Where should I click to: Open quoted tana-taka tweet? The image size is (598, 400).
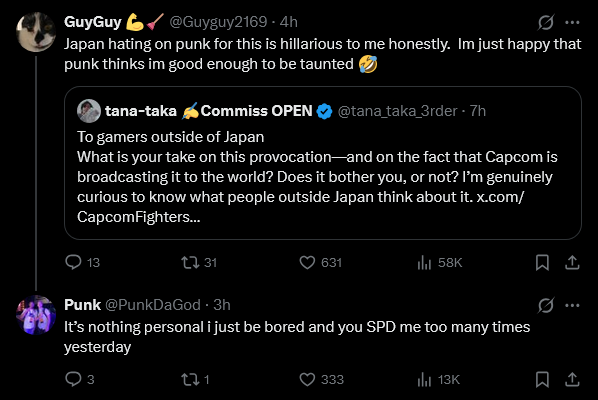click(x=323, y=163)
